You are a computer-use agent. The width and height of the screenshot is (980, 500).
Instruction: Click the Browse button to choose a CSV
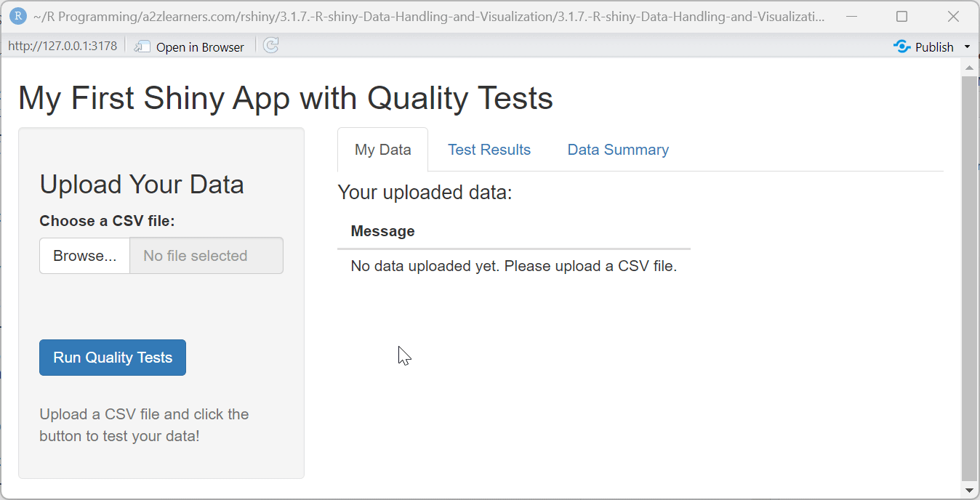pos(84,255)
